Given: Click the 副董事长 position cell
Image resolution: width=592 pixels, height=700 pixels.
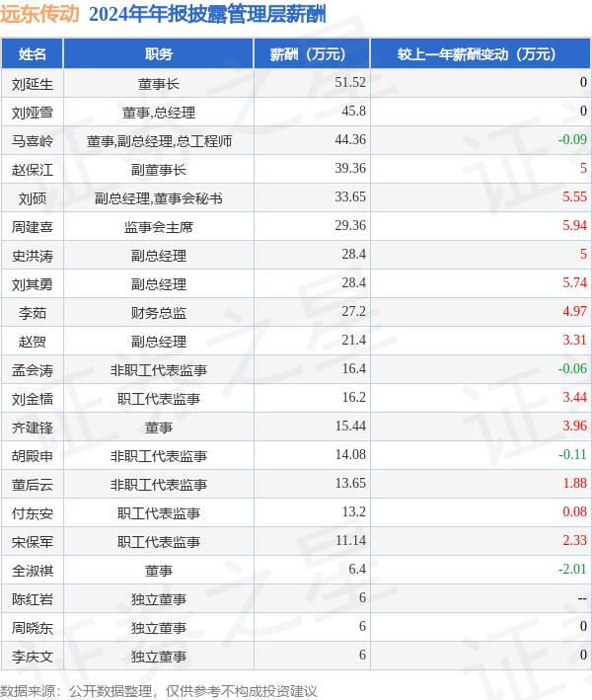Looking at the screenshot, I should (x=159, y=170).
